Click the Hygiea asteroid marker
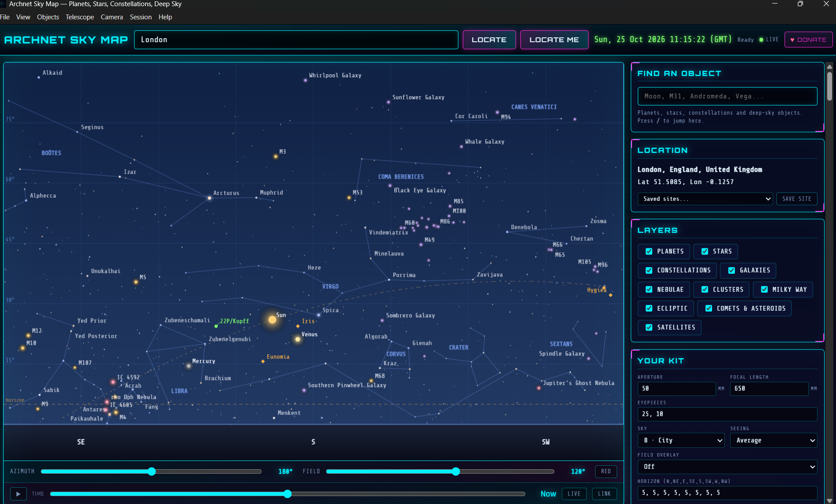Viewport: 836px width, 504px height. [611, 295]
